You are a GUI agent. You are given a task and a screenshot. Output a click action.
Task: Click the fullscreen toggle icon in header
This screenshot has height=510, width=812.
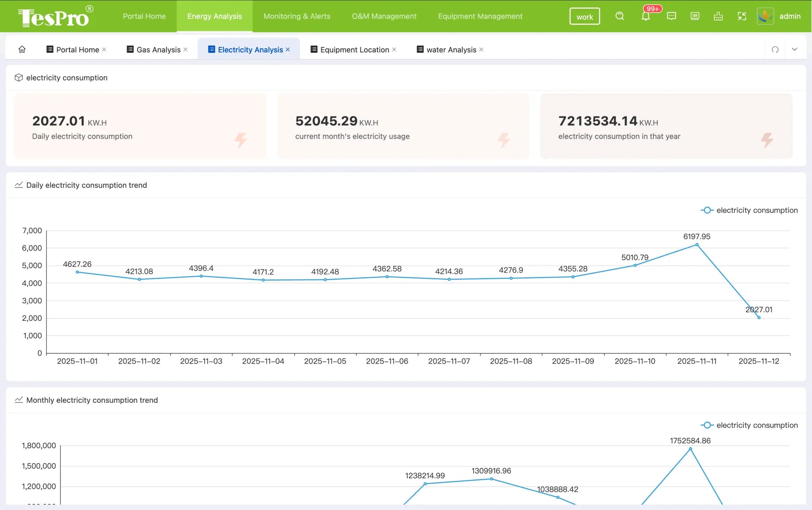742,16
